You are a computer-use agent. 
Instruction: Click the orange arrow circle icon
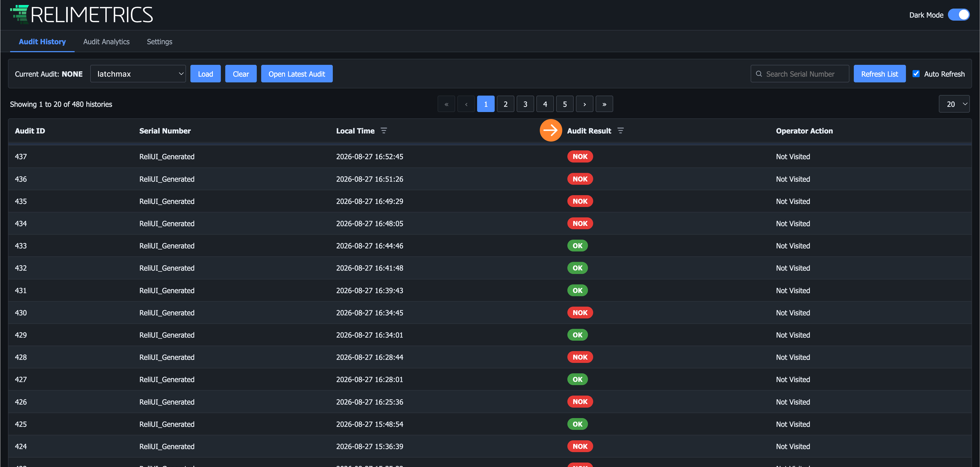pos(551,130)
